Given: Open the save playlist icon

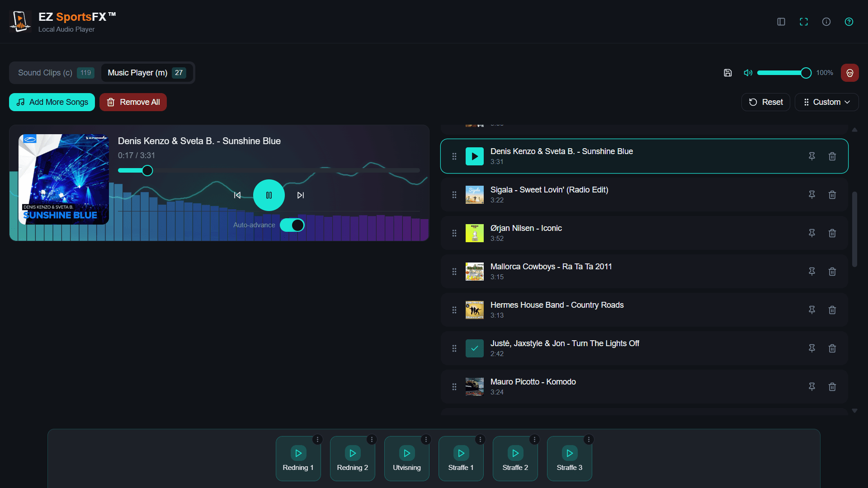Looking at the screenshot, I should [x=727, y=73].
